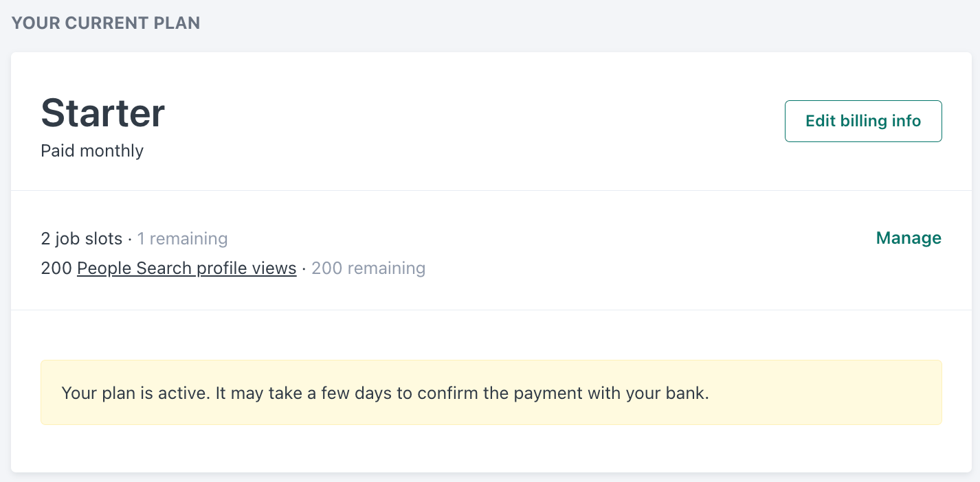The width and height of the screenshot is (980, 482).
Task: Click the 200 remaining profile views count
Action: pos(368,268)
